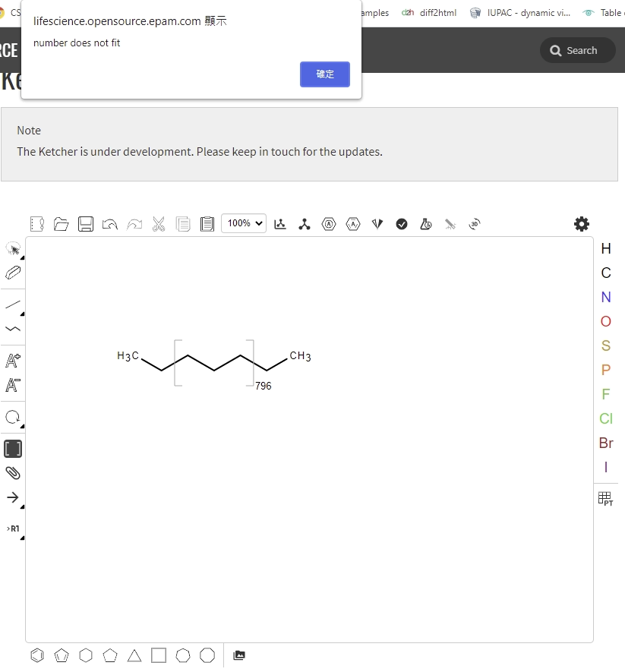
Task: Open a file with the folder icon
Action: (x=62, y=224)
